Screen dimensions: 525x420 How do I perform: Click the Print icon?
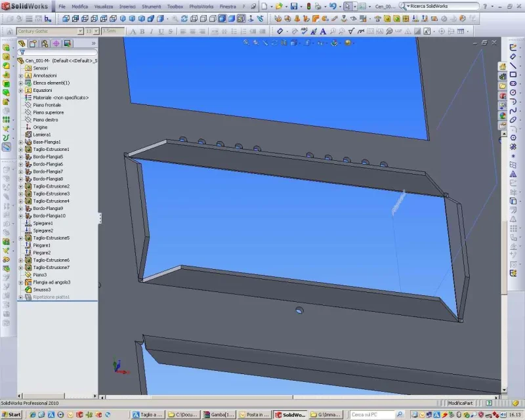pos(318,7)
